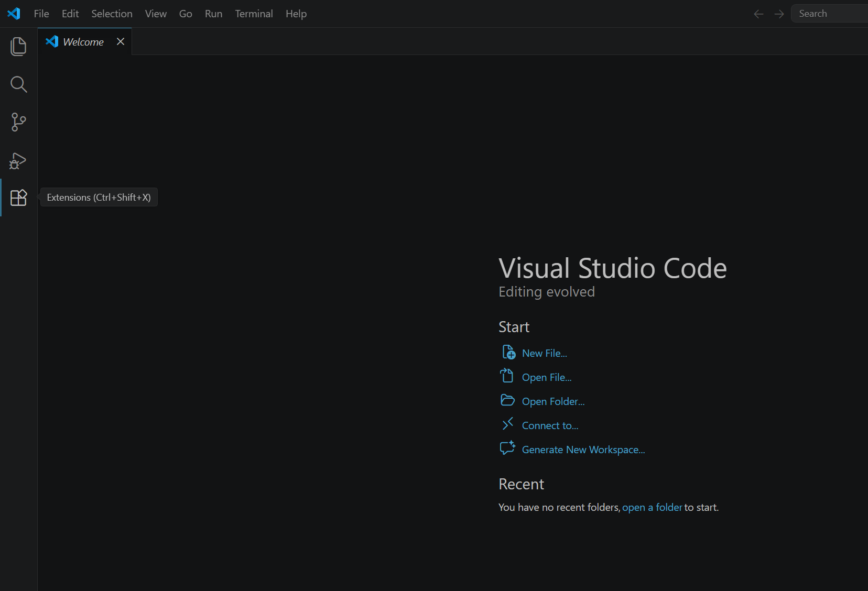Click Open Folder under Start
The image size is (868, 591).
click(553, 401)
